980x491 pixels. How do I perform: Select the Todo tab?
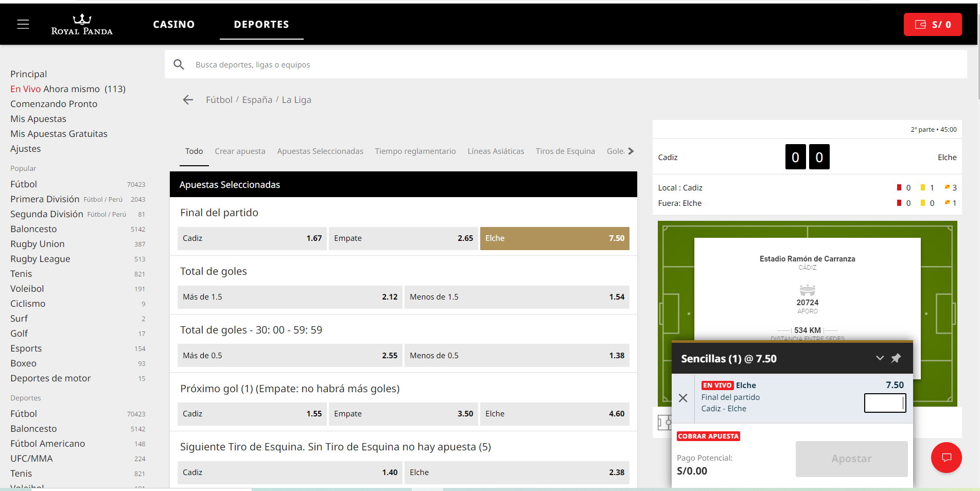coord(194,151)
